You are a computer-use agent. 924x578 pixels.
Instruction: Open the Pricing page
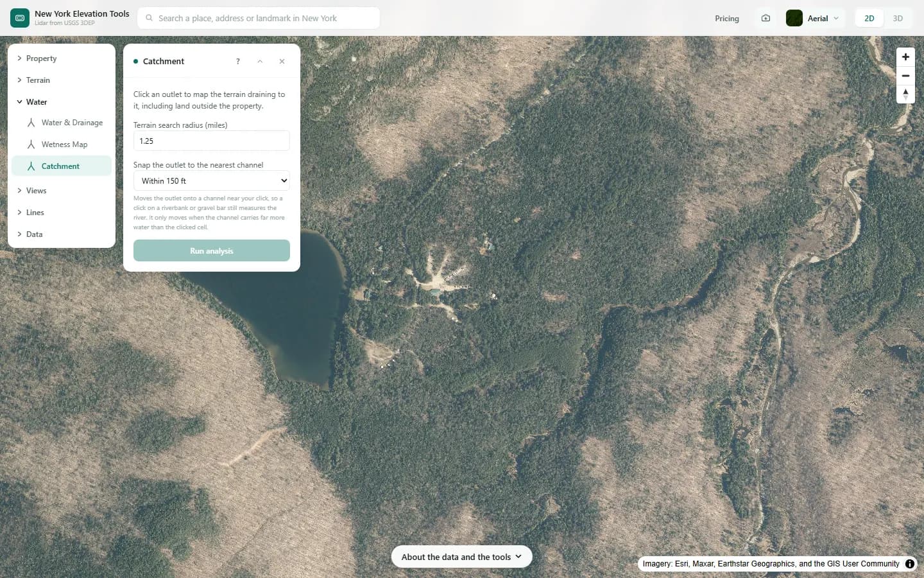pyautogui.click(x=727, y=19)
